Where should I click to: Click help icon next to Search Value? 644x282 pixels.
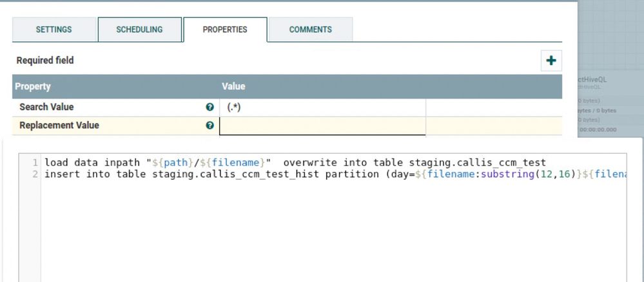210,108
